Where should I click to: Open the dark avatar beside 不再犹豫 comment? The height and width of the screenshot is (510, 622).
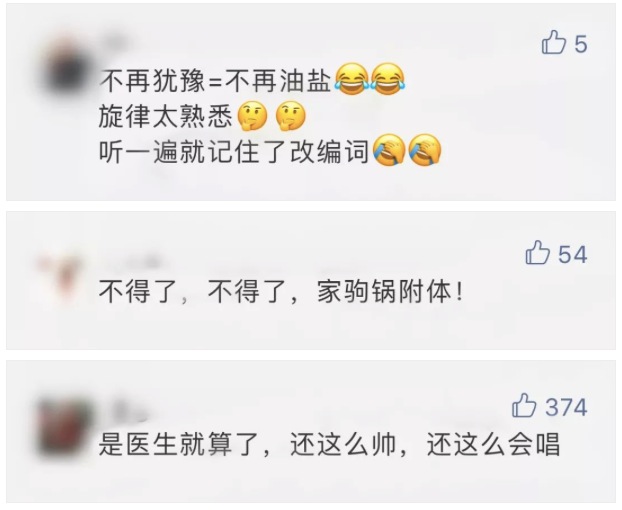pyautogui.click(x=67, y=67)
